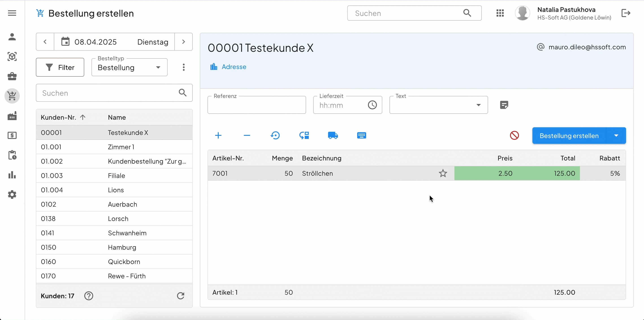The height and width of the screenshot is (320, 644).
Task: Click the red cancel order icon
Action: coord(514,136)
